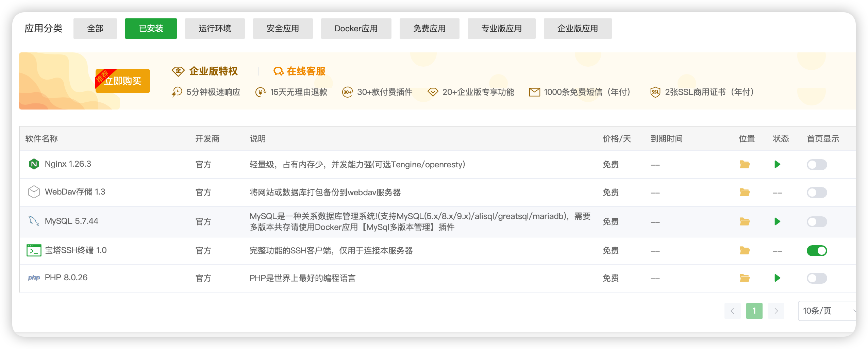This screenshot has height=349, width=868.
Task: Click the WebDav cube icon
Action: (34, 192)
